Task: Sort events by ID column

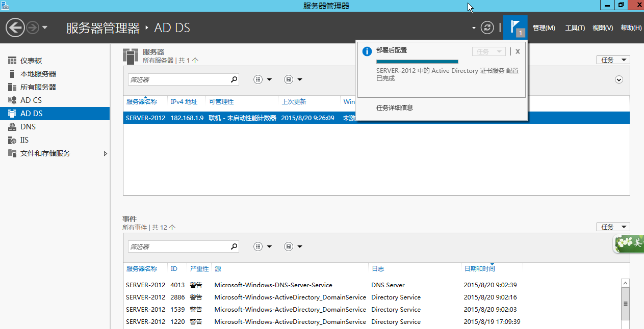Action: point(174,269)
